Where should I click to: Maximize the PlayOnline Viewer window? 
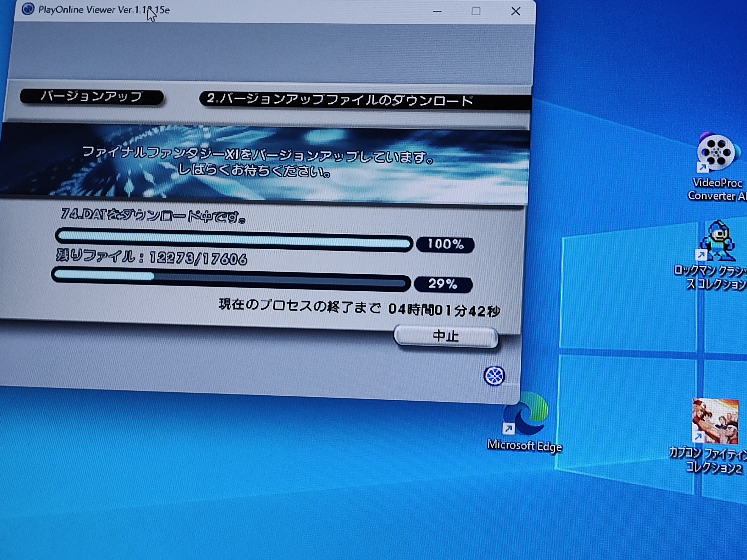[x=476, y=11]
